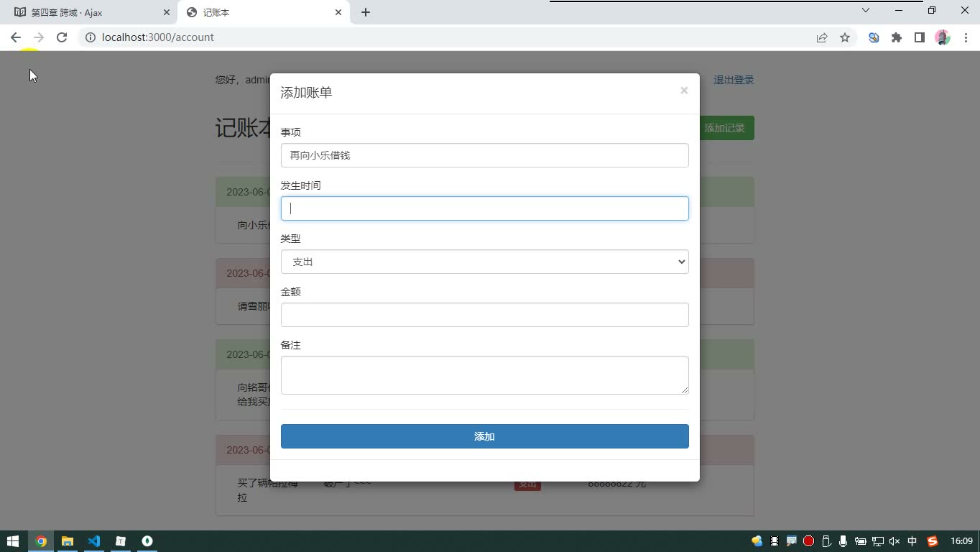980x552 pixels.
Task: Close the 第四章 跨域 · Ajax tab
Action: 167,12
